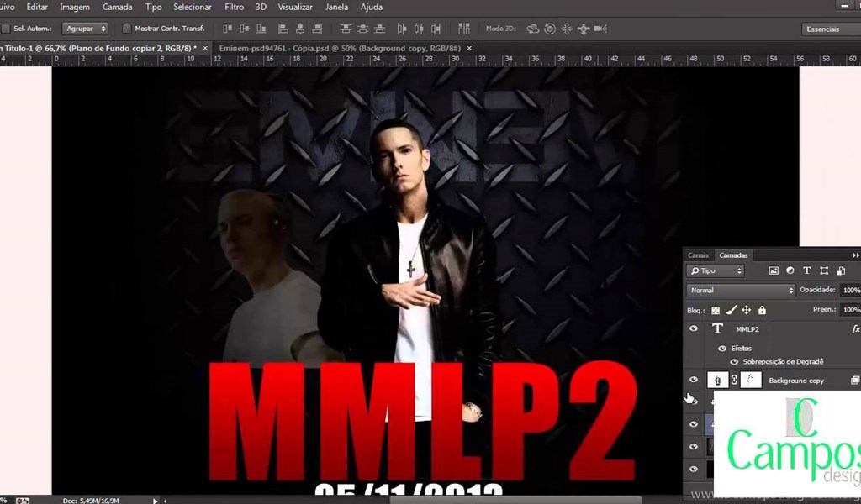Image resolution: width=861 pixels, height=504 pixels.
Task: Click the Preen. 100% fill field
Action: click(x=851, y=310)
